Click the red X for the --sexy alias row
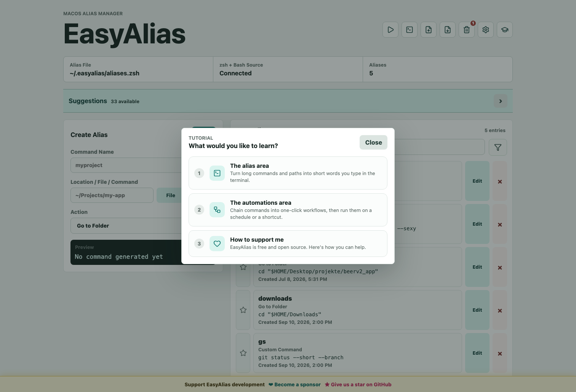Image resolution: width=576 pixels, height=392 pixels. pyautogui.click(x=500, y=225)
